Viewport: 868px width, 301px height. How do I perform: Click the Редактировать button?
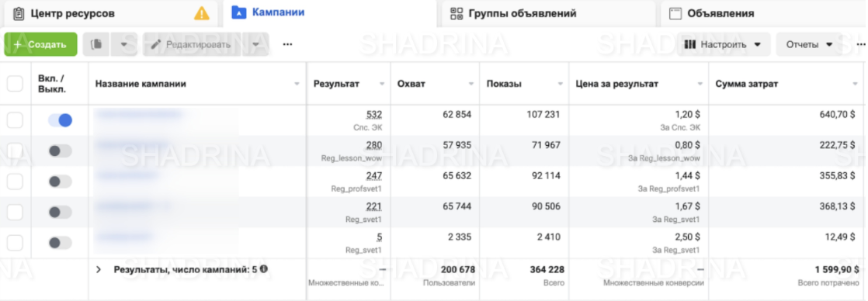click(x=191, y=44)
